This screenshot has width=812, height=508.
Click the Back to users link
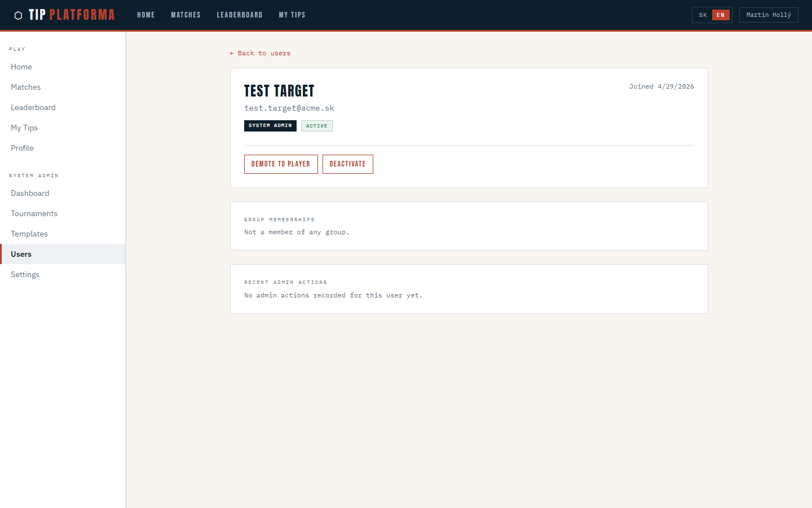click(x=260, y=53)
